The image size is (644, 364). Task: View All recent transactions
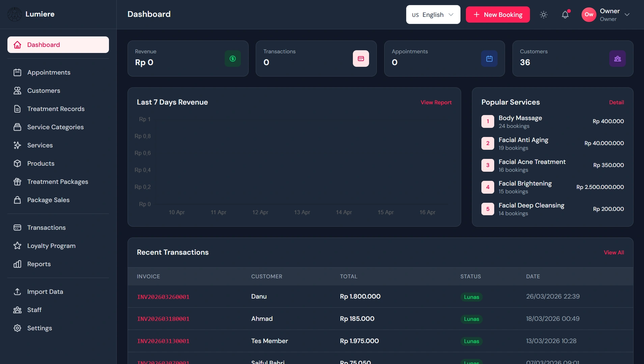(614, 252)
